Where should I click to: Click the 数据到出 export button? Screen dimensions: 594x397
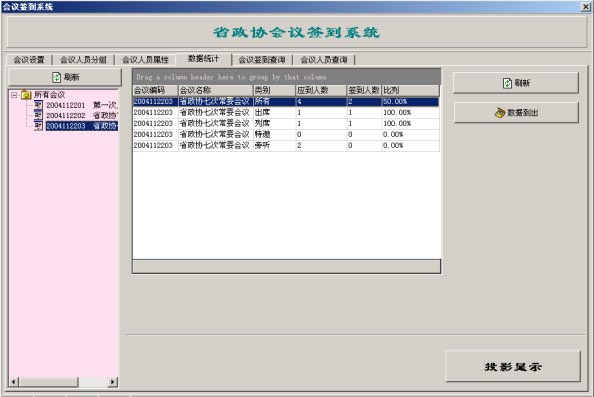tap(516, 113)
